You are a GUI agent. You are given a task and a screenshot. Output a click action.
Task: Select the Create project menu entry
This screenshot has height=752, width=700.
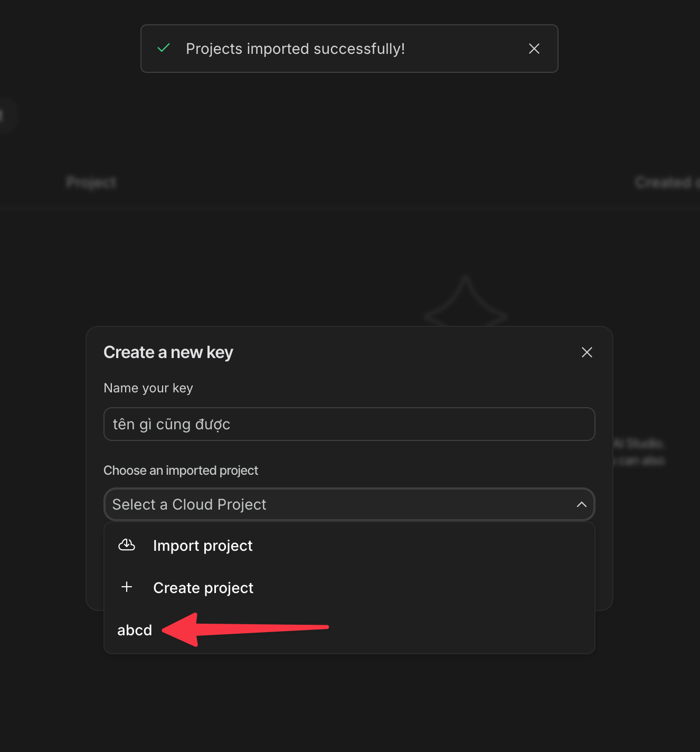pyautogui.click(x=203, y=588)
